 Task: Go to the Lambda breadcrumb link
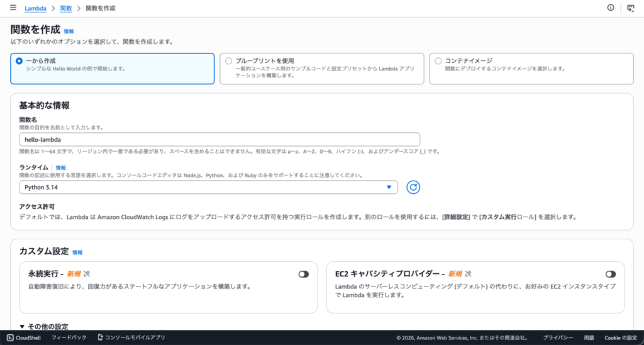[35, 8]
